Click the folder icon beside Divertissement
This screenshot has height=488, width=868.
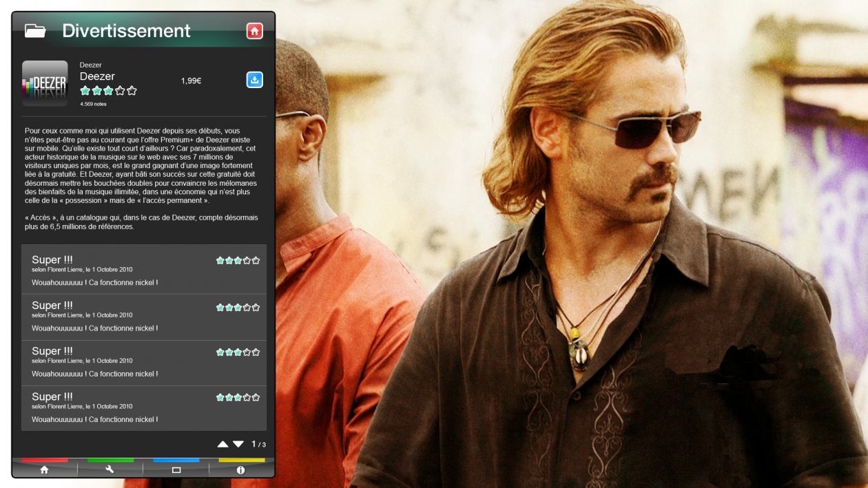(35, 31)
